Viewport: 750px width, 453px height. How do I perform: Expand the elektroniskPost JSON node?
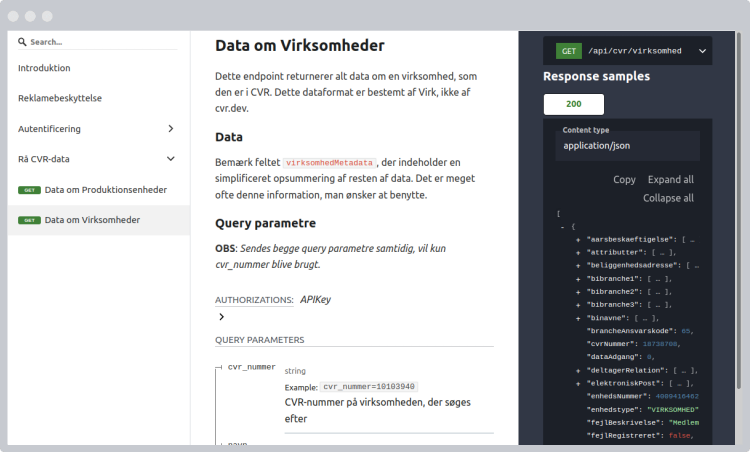coord(578,384)
